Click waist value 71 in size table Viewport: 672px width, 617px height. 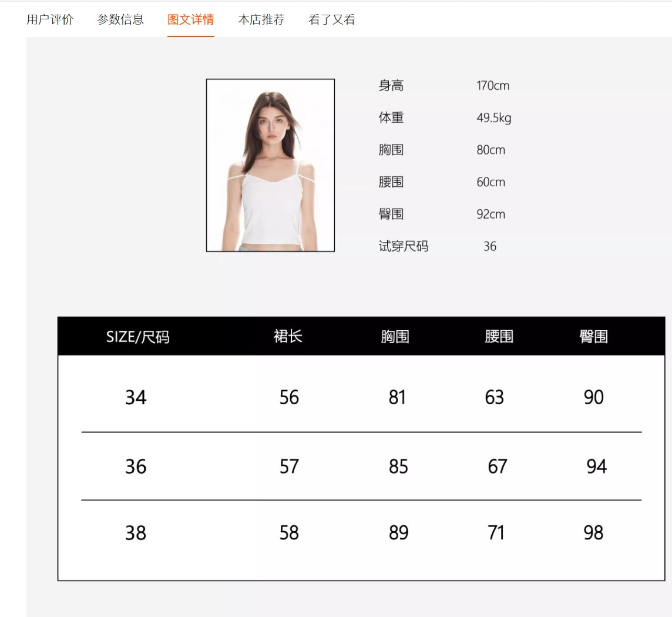pos(496,533)
